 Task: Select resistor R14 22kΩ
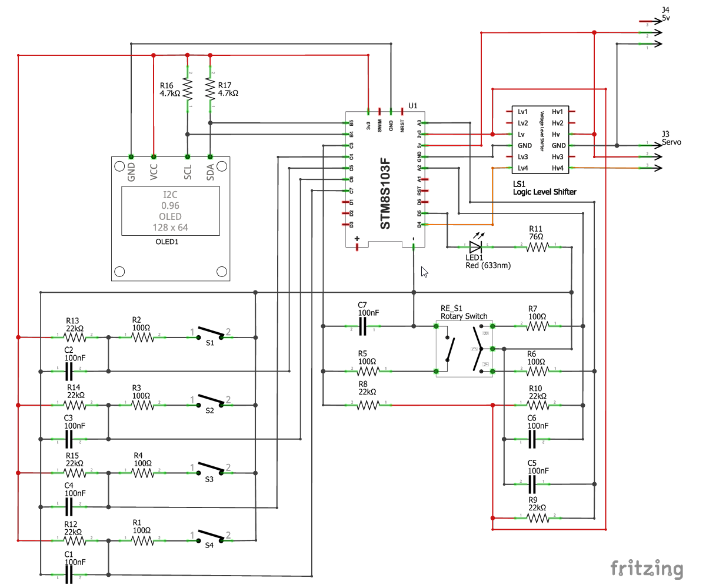[75, 405]
